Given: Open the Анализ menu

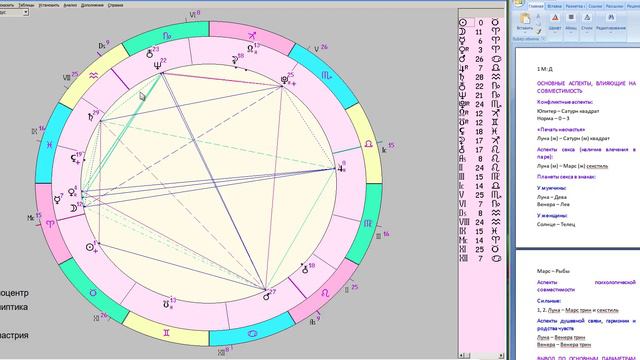Looking at the screenshot, I should click(x=70, y=5).
